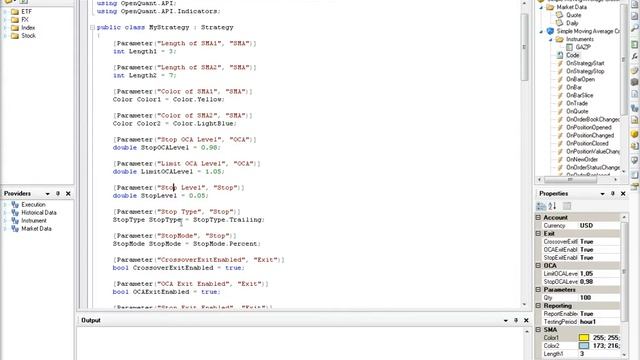Select the Quote market data item
Screen dimensions: 640x360
pyautogui.click(x=569, y=15)
